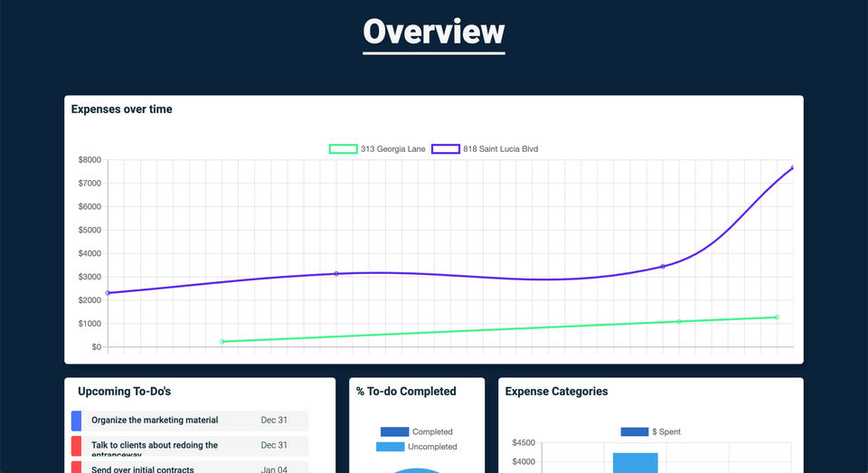The width and height of the screenshot is (868, 473).
Task: Click the $8000 y-axis label
Action: [x=90, y=159]
